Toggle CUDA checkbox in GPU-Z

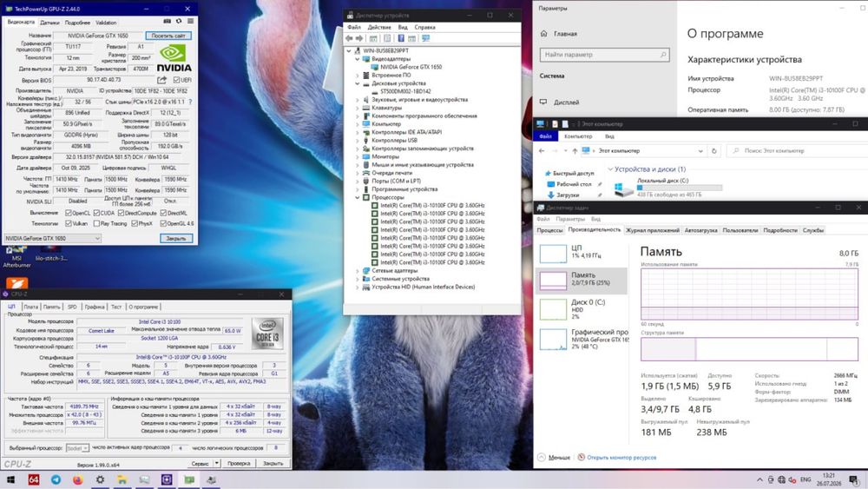tap(96, 213)
